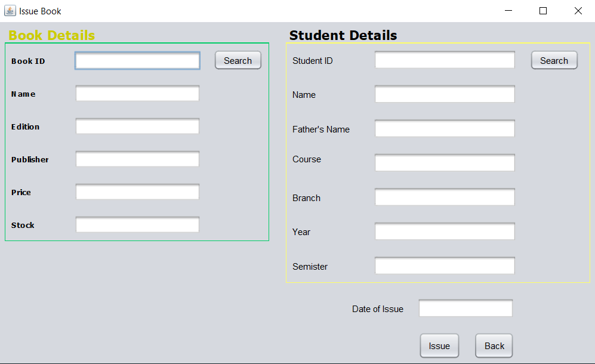The height and width of the screenshot is (364, 595).
Task: Select the Edition text field
Action: pos(137,127)
